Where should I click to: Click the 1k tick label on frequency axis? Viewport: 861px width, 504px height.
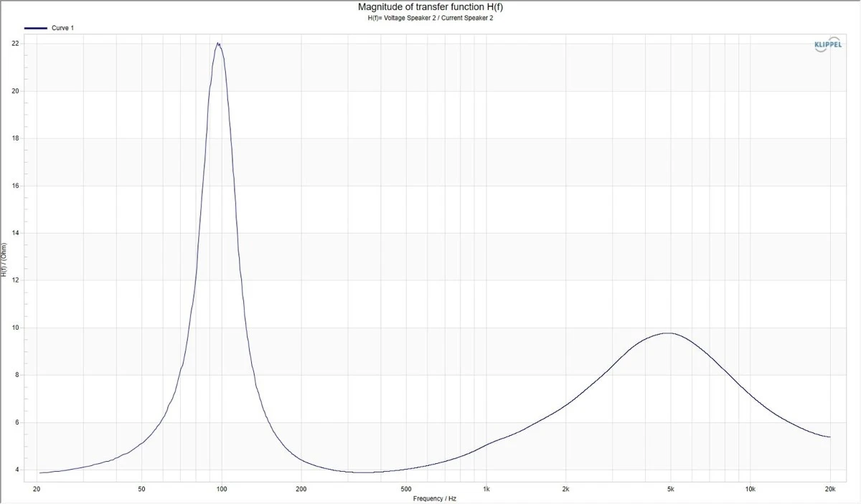[x=486, y=489]
